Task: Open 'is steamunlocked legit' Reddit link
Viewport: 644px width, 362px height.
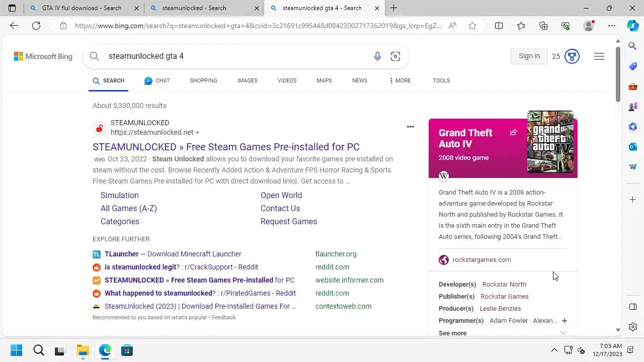Action: [x=181, y=267]
